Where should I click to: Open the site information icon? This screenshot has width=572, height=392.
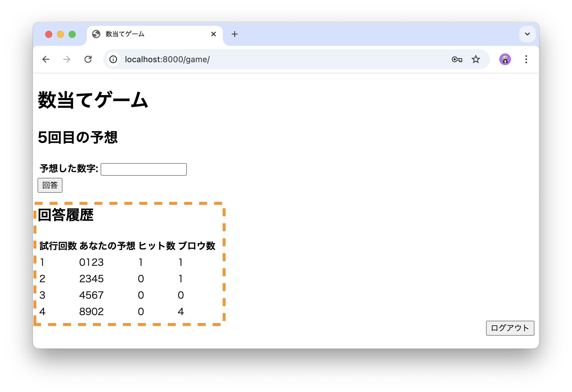(x=113, y=60)
